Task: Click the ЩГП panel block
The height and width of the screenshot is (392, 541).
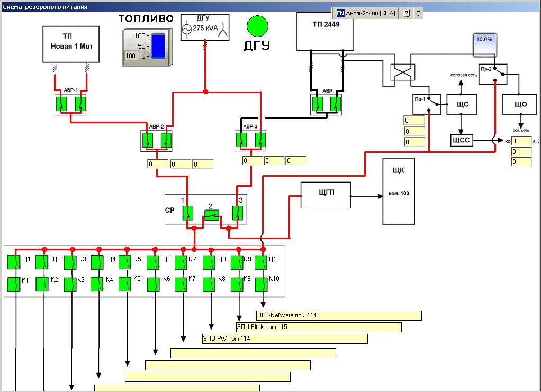Action: [x=326, y=195]
